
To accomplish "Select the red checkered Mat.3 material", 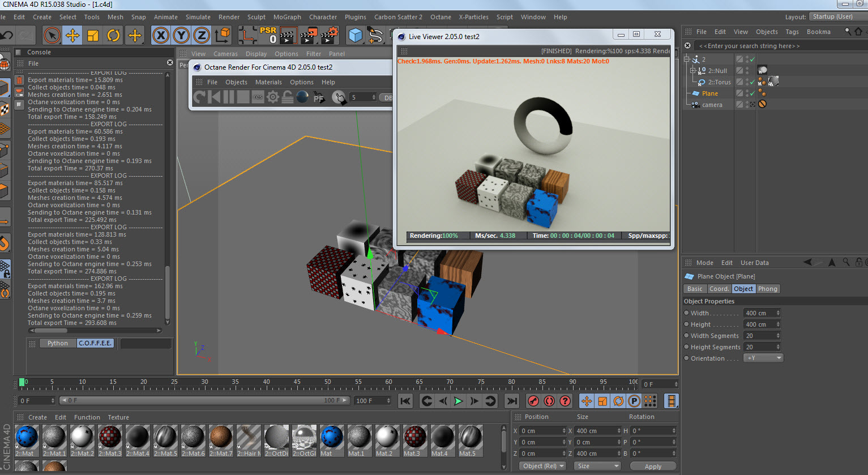I will pos(415,441).
